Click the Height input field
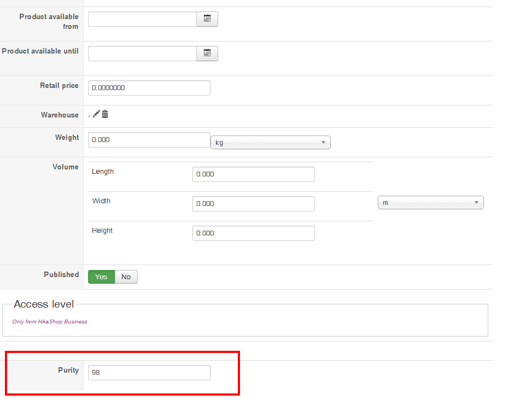Image resolution: width=532 pixels, height=412 pixels. pos(254,233)
